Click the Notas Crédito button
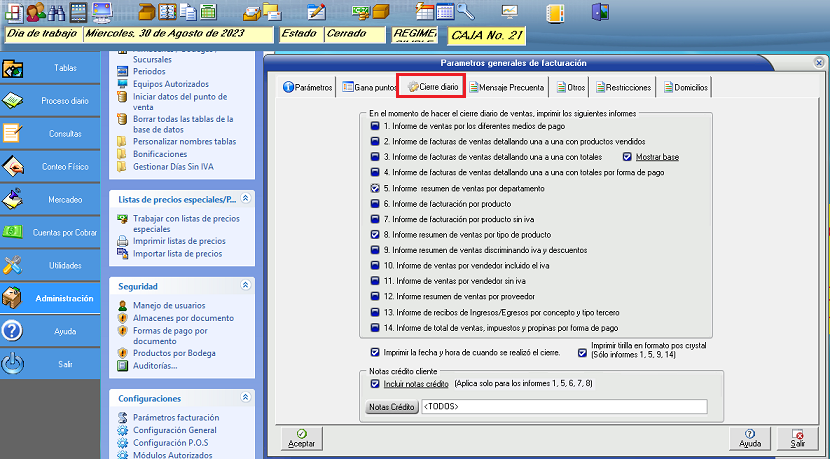This screenshot has width=830, height=459. [x=391, y=407]
